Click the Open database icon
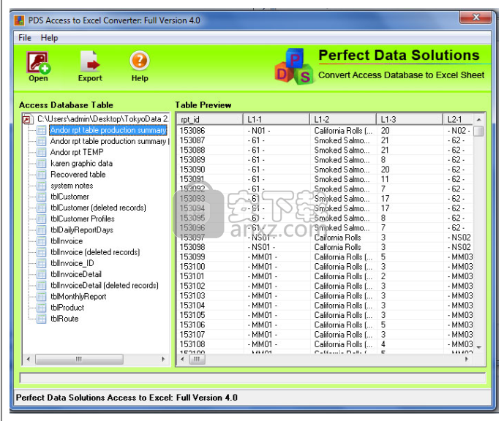 pyautogui.click(x=38, y=62)
